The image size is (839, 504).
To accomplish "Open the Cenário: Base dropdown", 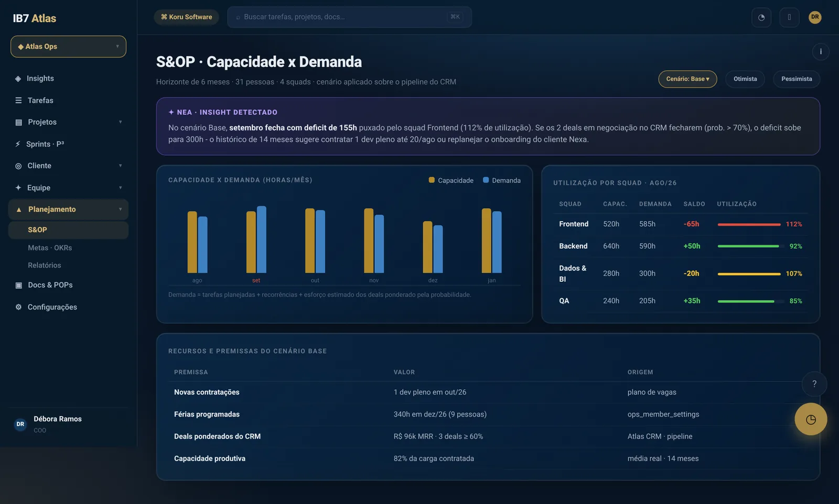I will pyautogui.click(x=687, y=79).
